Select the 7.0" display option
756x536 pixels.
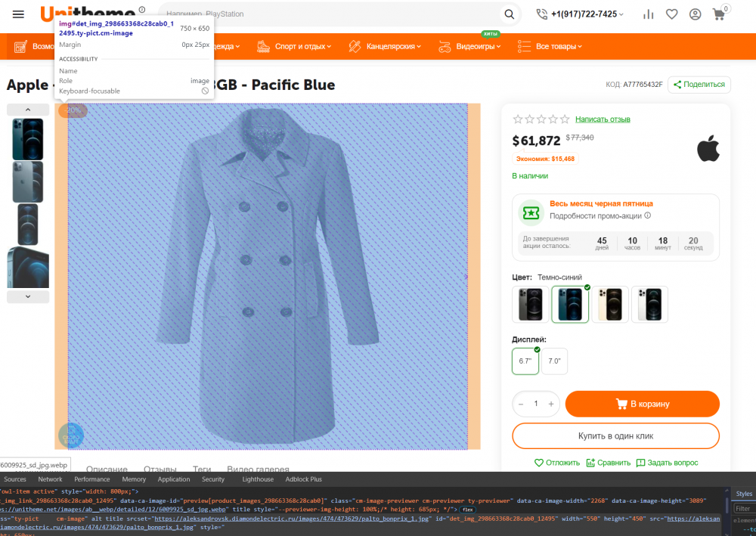coord(554,361)
